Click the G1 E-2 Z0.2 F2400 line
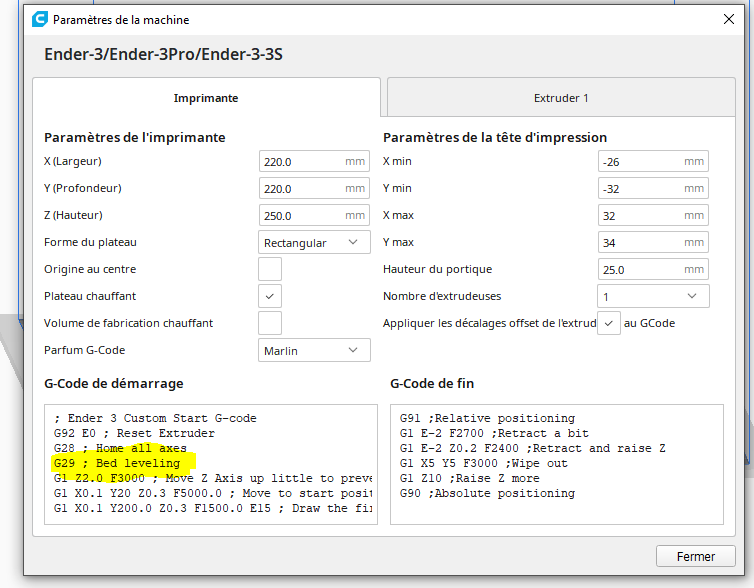754x588 pixels. click(x=532, y=448)
